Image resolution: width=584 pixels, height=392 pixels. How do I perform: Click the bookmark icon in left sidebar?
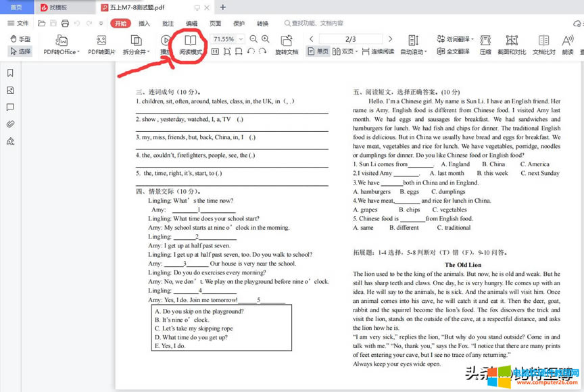click(10, 73)
